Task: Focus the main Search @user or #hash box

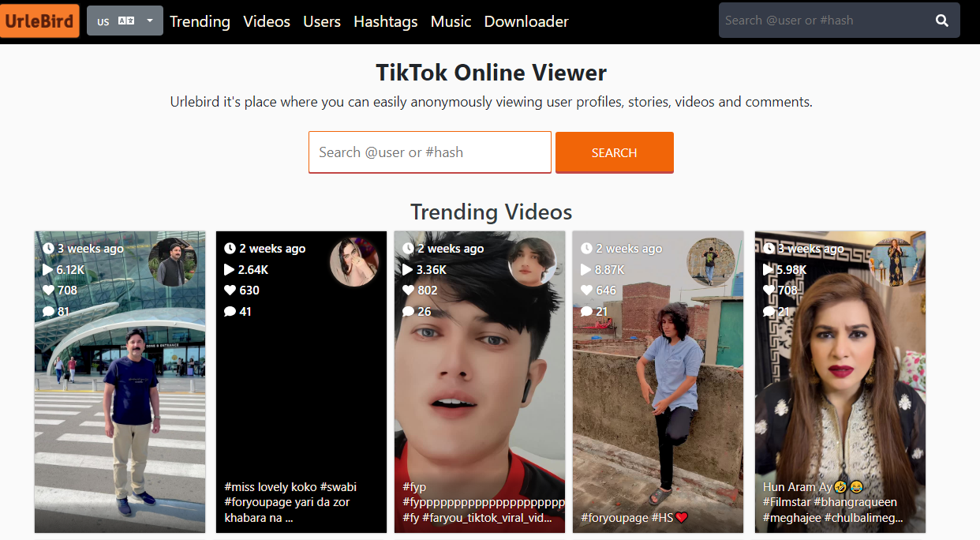Action: tap(430, 152)
